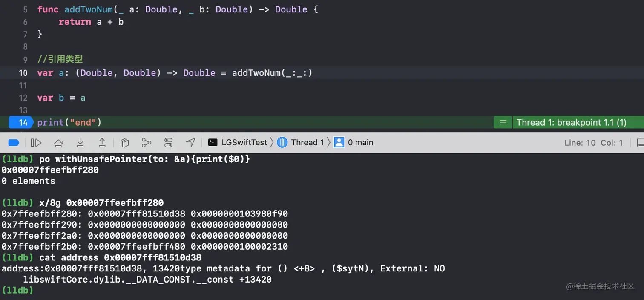Select the LGSwiftTest process in the debug bar
Image resolution: width=644 pixels, height=300 pixels.
[x=238, y=143]
